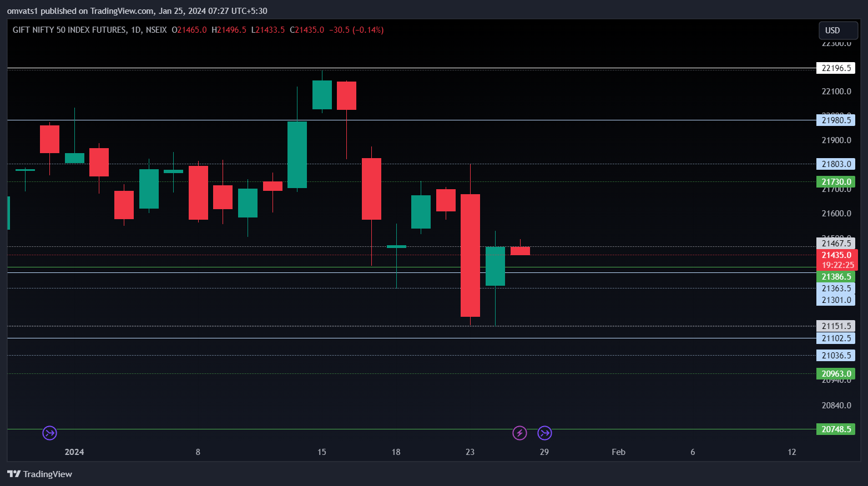Click the 20840.0 price scale tick
The image size is (868, 486).
click(x=836, y=405)
